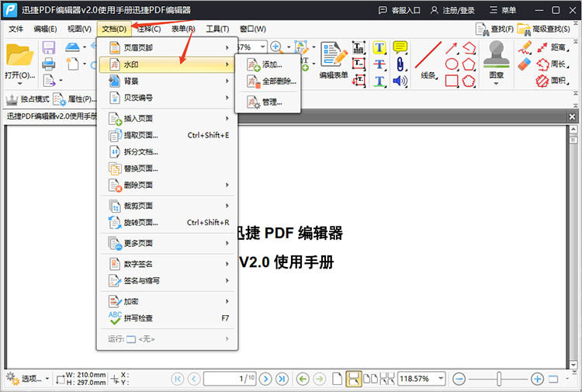Open the 打开(O) folder icon

coord(19,56)
